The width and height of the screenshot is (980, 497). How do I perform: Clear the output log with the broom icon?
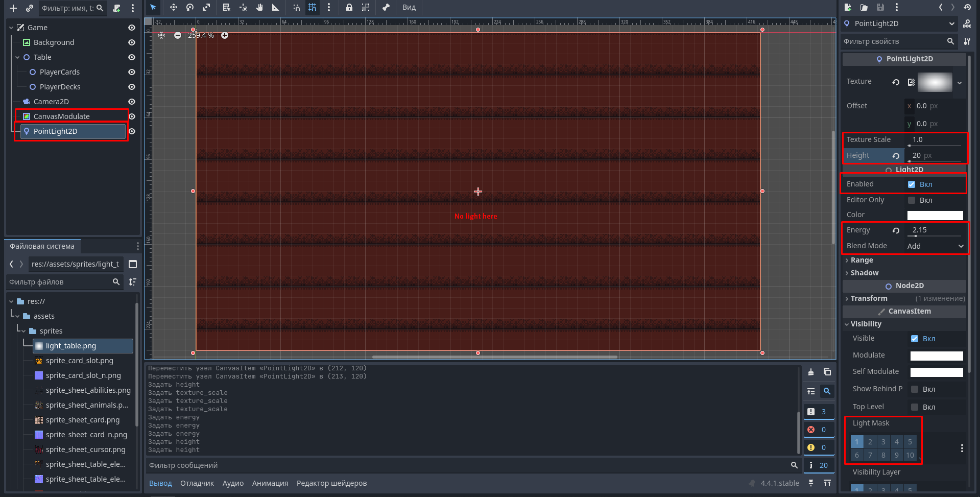[811, 372]
